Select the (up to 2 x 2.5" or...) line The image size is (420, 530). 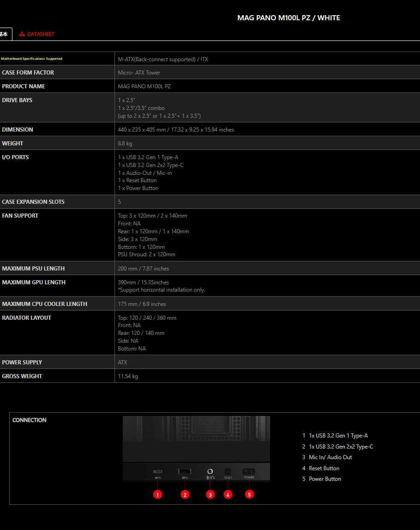[159, 116]
